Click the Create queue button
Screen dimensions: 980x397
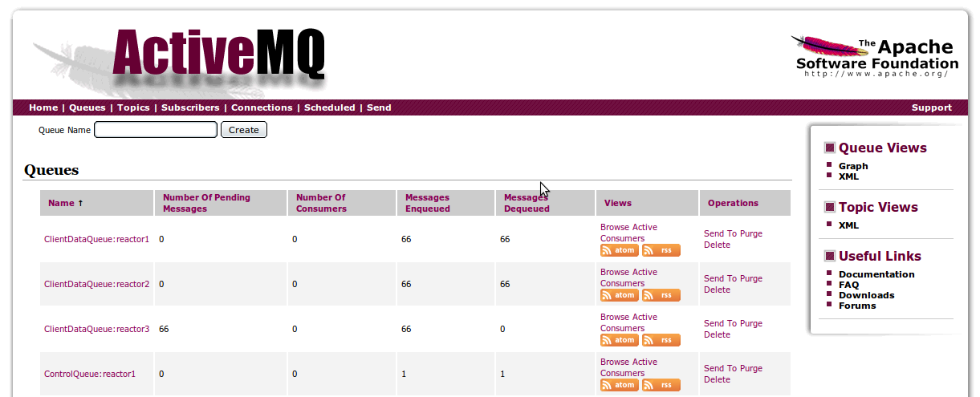pos(244,130)
